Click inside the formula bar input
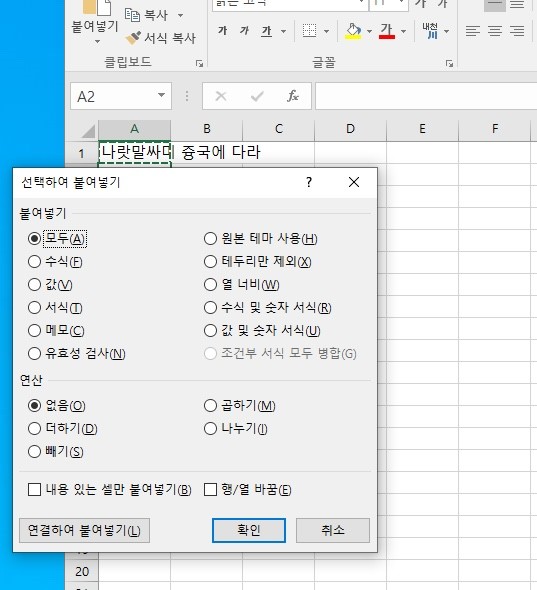 coord(426,96)
